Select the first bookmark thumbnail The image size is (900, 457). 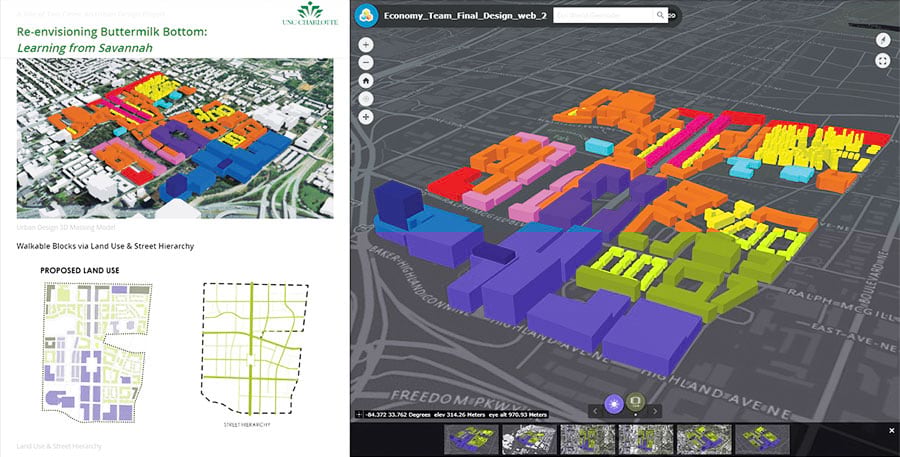point(471,440)
